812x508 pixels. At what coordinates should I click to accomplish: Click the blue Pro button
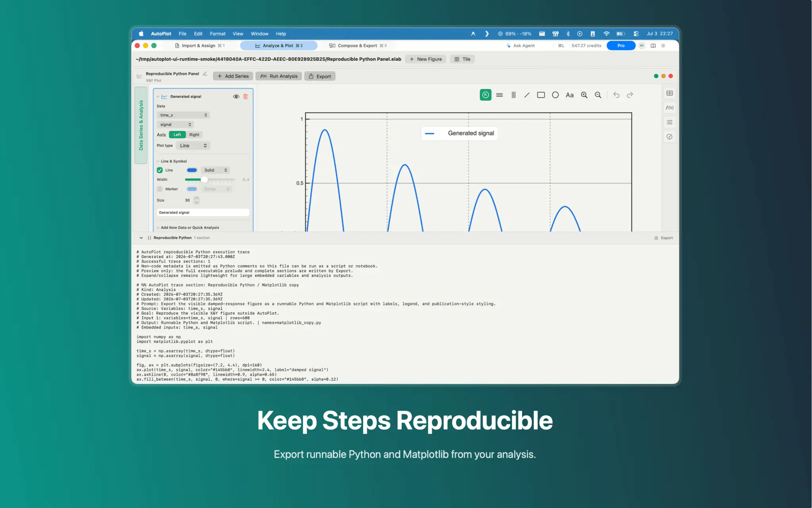coord(621,46)
